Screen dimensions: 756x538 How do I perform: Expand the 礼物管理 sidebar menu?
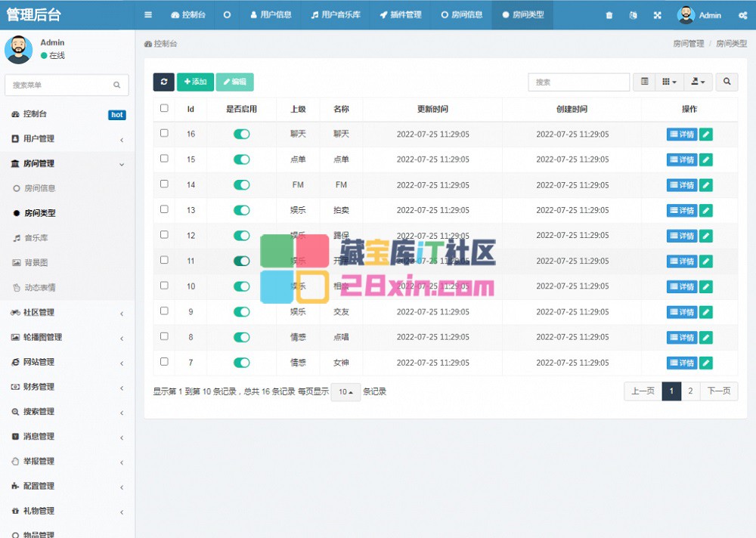67,511
